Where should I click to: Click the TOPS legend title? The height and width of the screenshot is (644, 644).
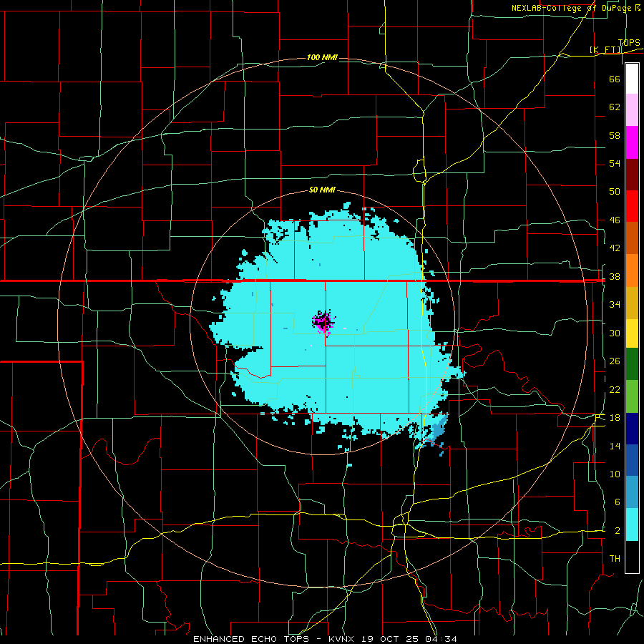(629, 43)
